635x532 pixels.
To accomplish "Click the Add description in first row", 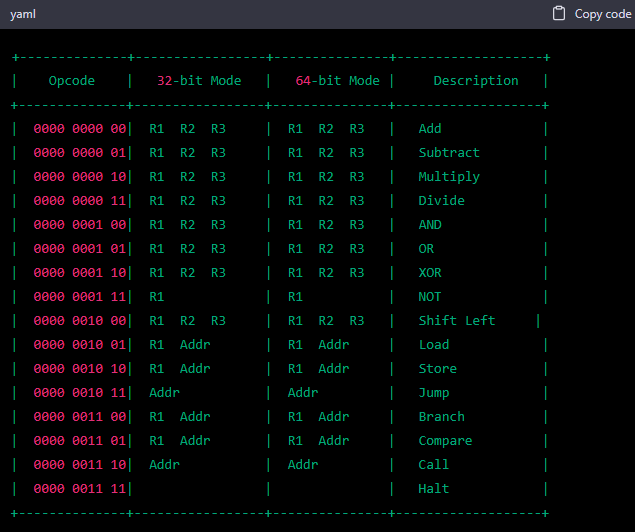I will tap(430, 129).
